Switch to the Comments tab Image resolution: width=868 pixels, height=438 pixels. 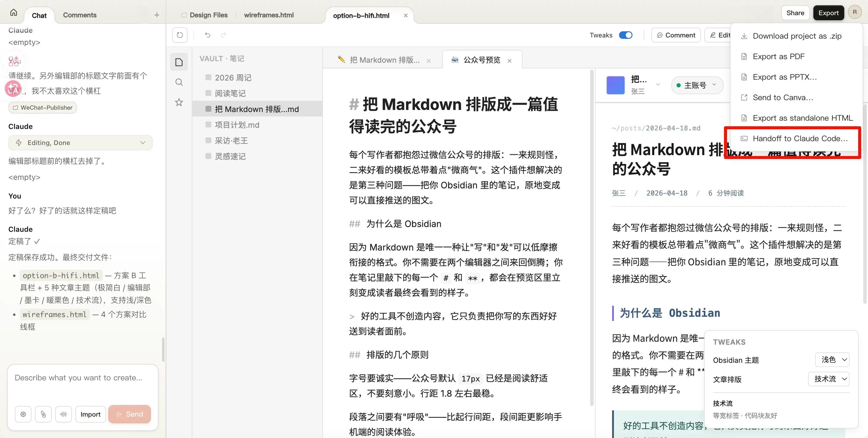click(x=80, y=15)
